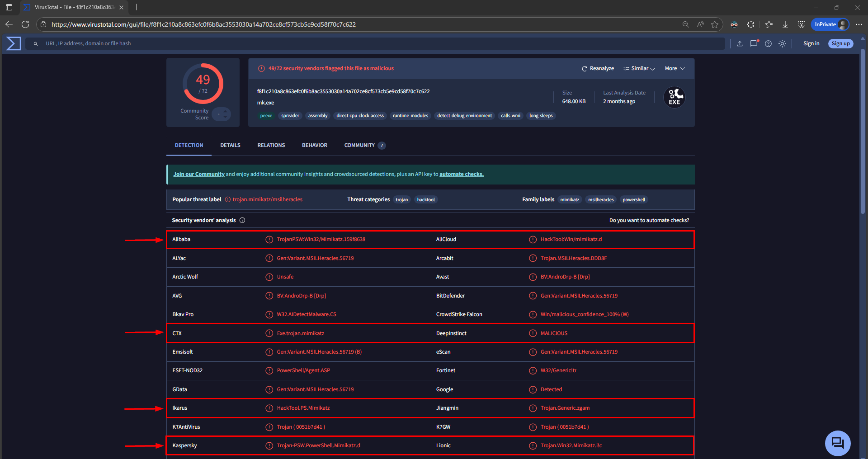Open the help question mark icon

click(x=768, y=43)
